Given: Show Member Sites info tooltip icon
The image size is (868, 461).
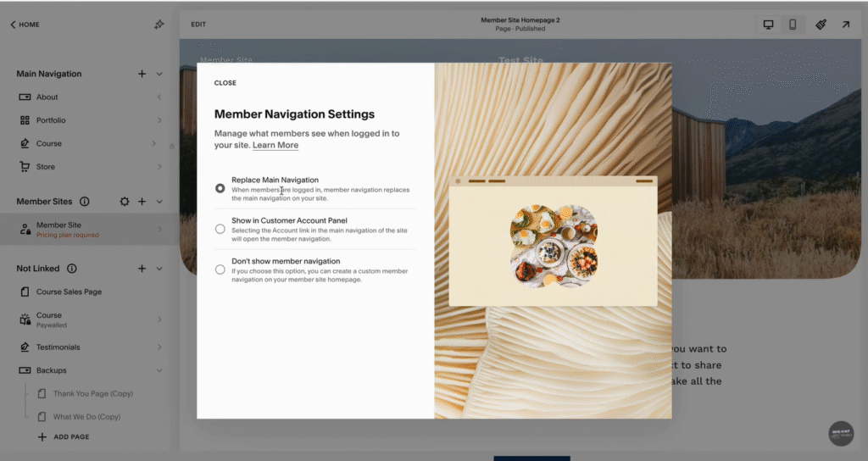Looking at the screenshot, I should (84, 202).
